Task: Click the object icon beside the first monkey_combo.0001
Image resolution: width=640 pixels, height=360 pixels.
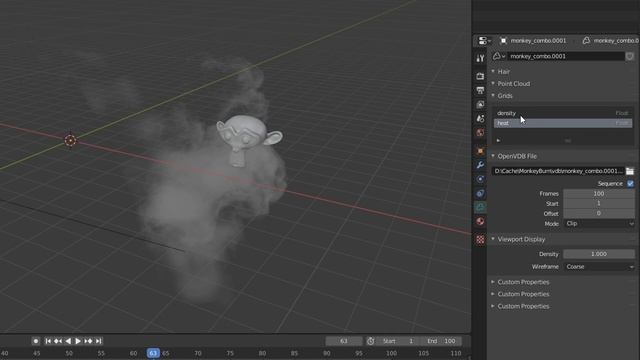Action: click(503, 40)
